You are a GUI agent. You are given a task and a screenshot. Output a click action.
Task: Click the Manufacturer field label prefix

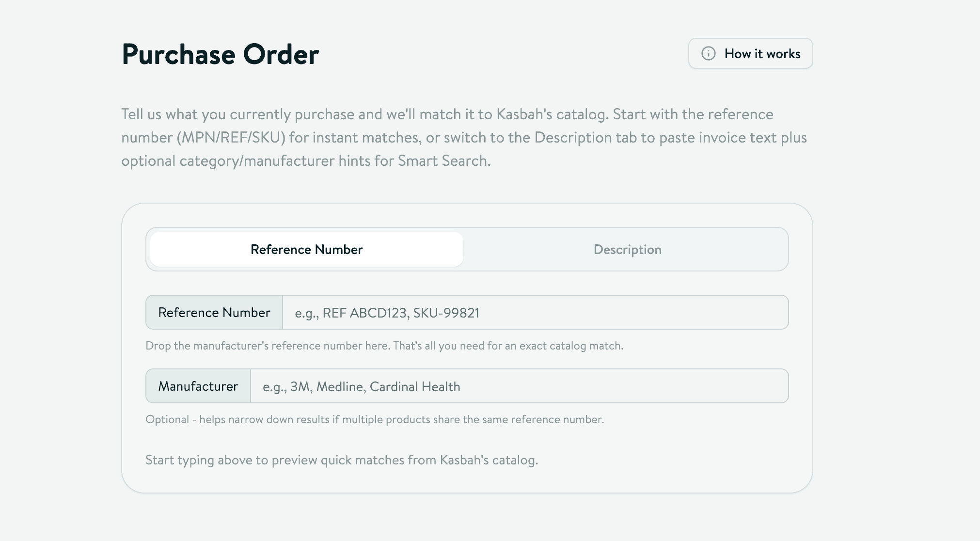coord(197,386)
